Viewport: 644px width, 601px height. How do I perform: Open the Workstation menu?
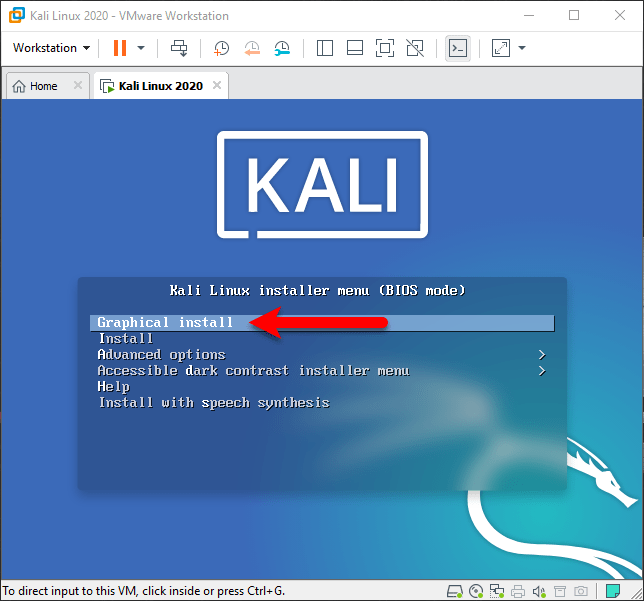coord(51,48)
